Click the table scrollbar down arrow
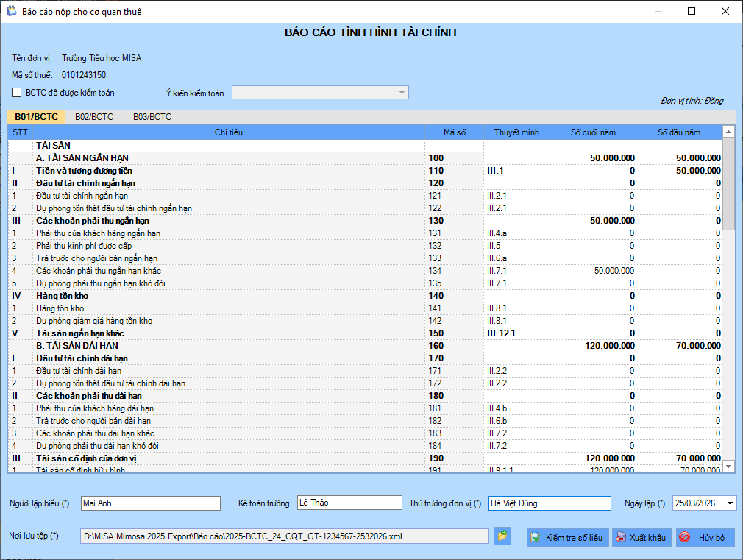Screen dimensions: 743x560 tap(728, 466)
